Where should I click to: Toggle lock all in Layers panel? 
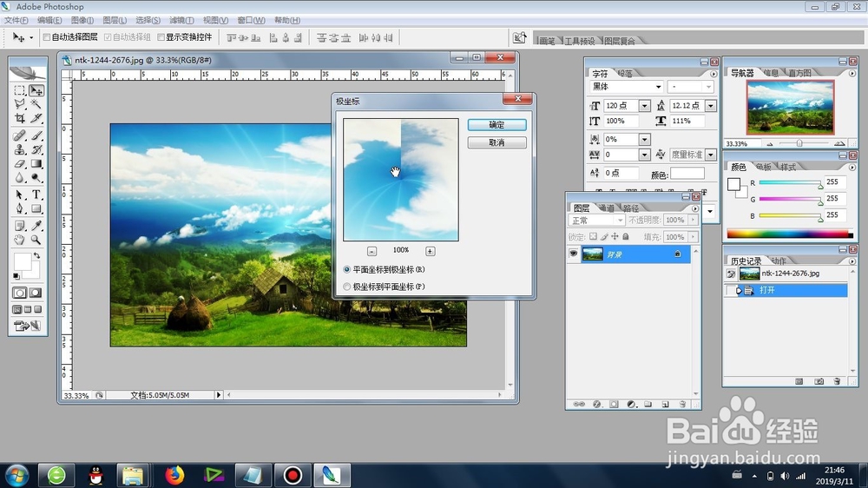click(626, 236)
